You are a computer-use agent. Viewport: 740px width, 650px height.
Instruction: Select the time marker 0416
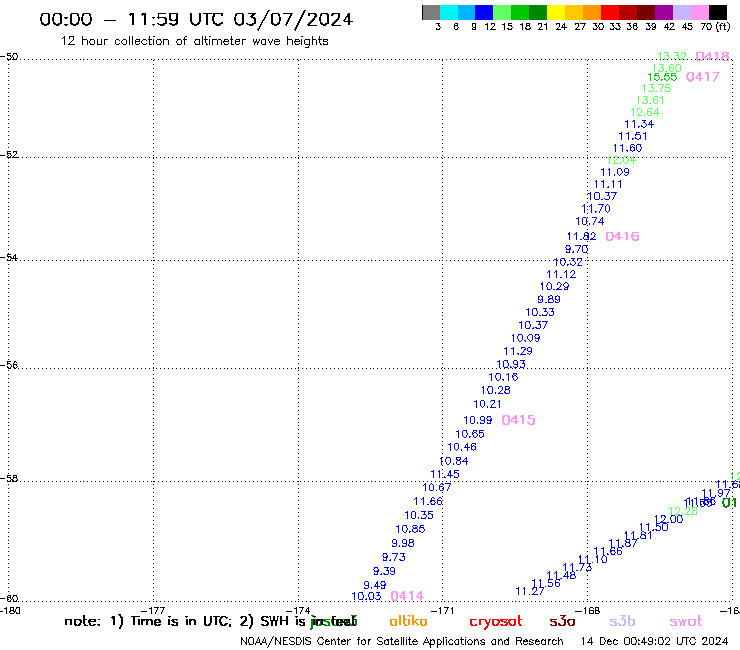point(622,236)
